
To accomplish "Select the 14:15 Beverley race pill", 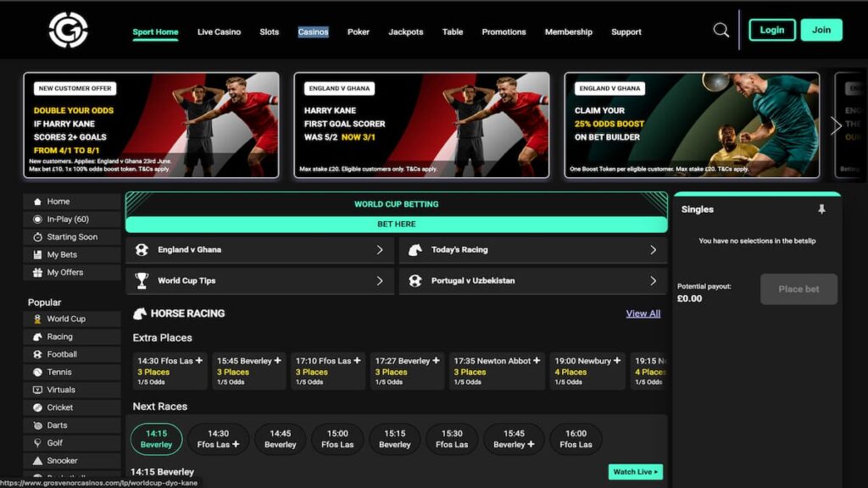I will point(156,439).
